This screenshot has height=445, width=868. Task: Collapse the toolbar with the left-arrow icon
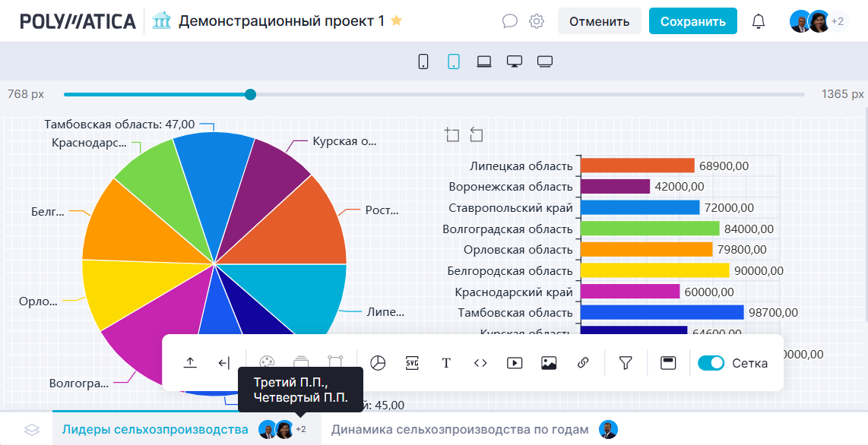[x=223, y=363]
